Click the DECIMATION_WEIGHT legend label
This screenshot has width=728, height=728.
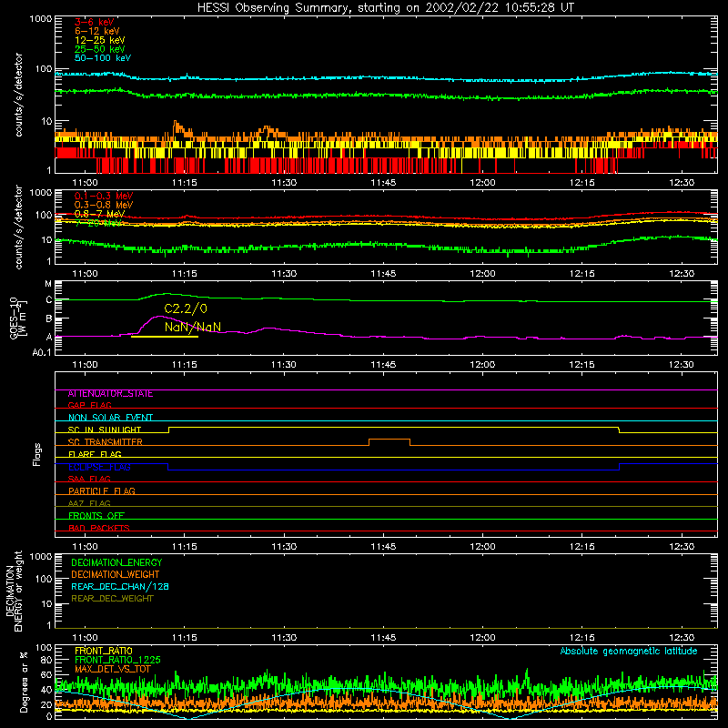pyautogui.click(x=116, y=575)
